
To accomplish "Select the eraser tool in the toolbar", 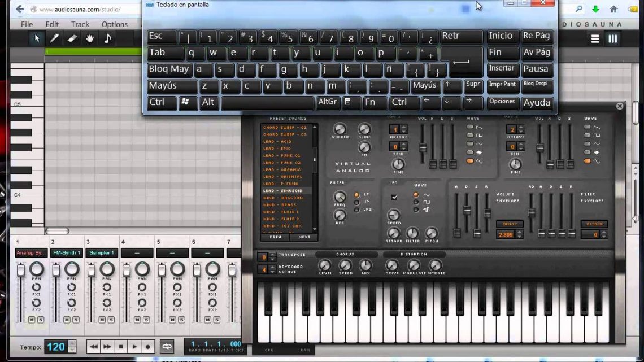I will click(x=72, y=38).
